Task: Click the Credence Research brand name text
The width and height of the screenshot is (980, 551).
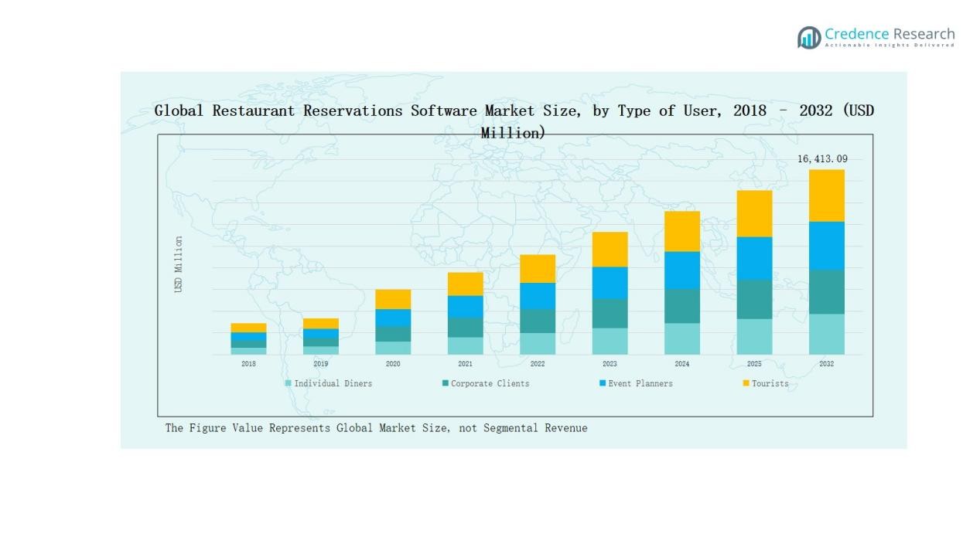Action: (890, 35)
